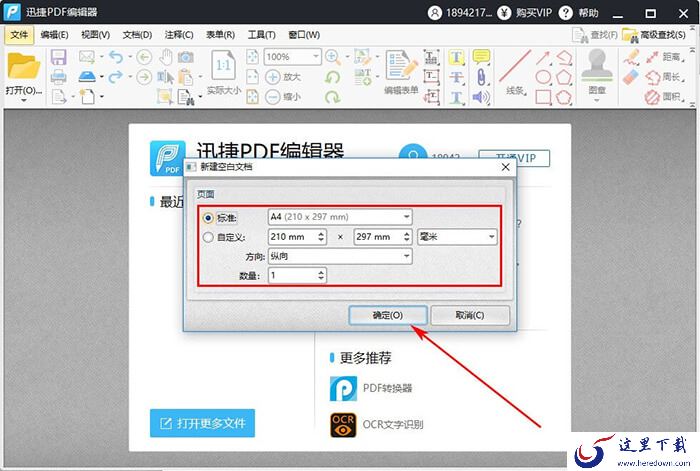Screen dimensions: 700x471
Task: Open the 注释(C) menu
Action: click(x=179, y=35)
